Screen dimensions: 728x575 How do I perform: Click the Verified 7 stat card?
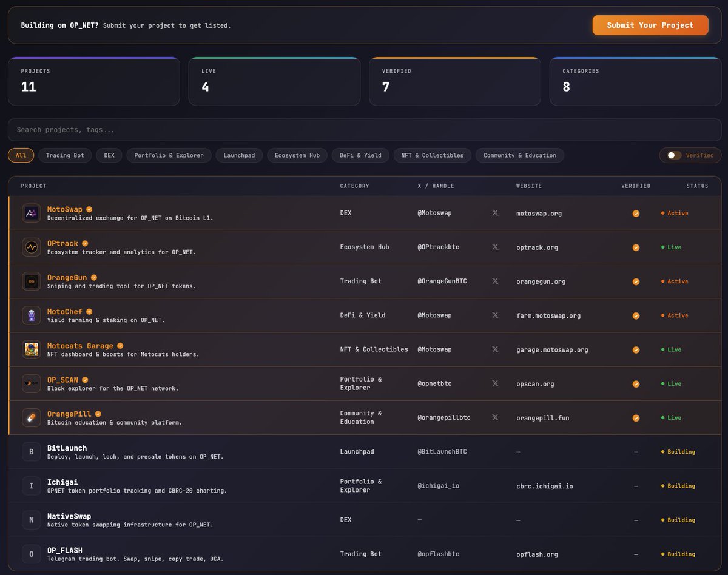pyautogui.click(x=455, y=81)
